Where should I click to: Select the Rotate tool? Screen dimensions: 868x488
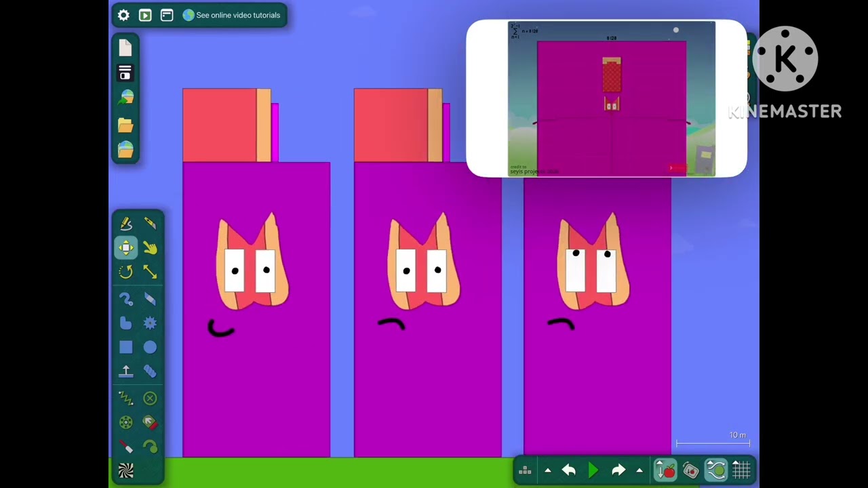(x=126, y=272)
